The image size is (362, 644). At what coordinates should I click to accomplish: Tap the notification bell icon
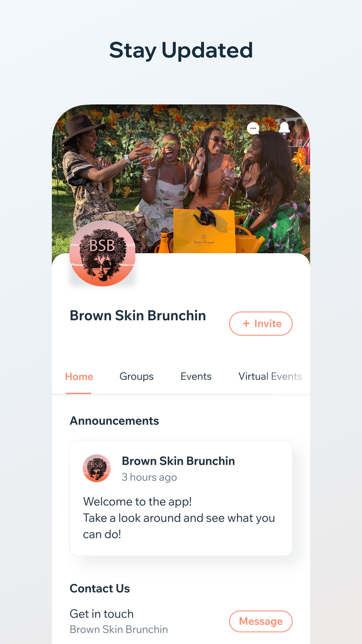[284, 128]
